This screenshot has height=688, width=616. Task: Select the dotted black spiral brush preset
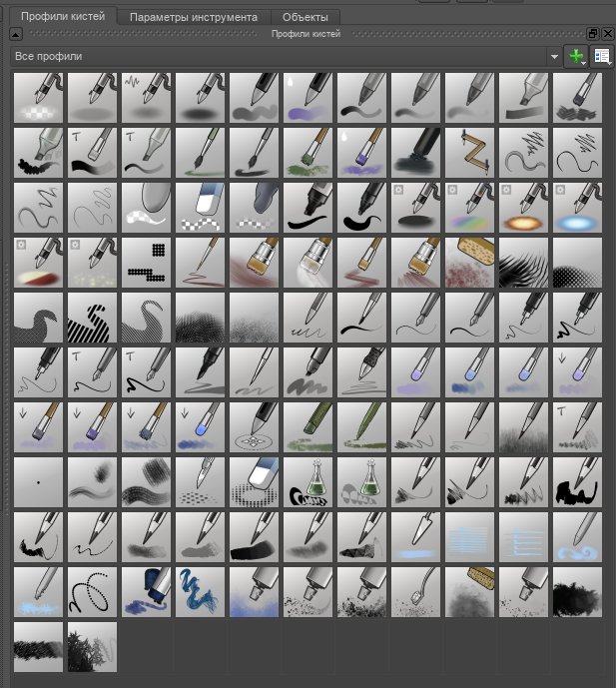[92, 592]
